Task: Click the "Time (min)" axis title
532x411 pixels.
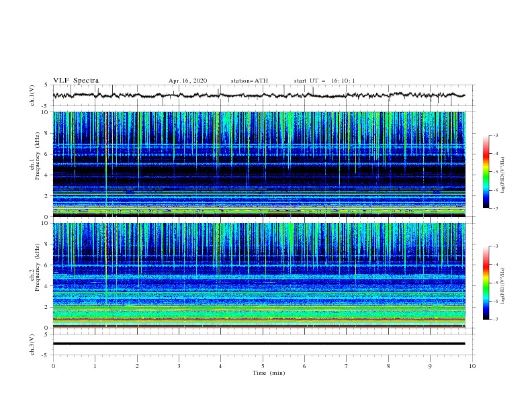Action: (x=269, y=373)
